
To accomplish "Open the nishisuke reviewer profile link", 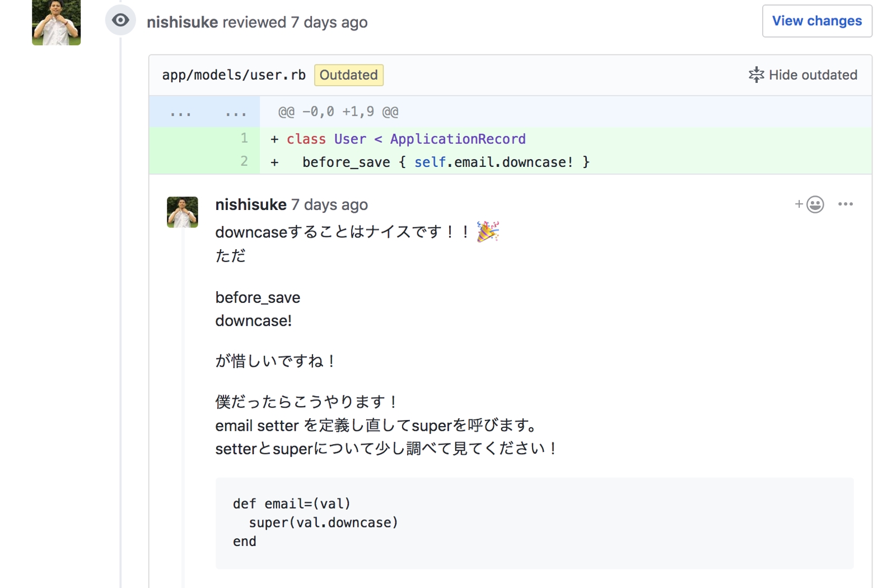I will pos(182,22).
